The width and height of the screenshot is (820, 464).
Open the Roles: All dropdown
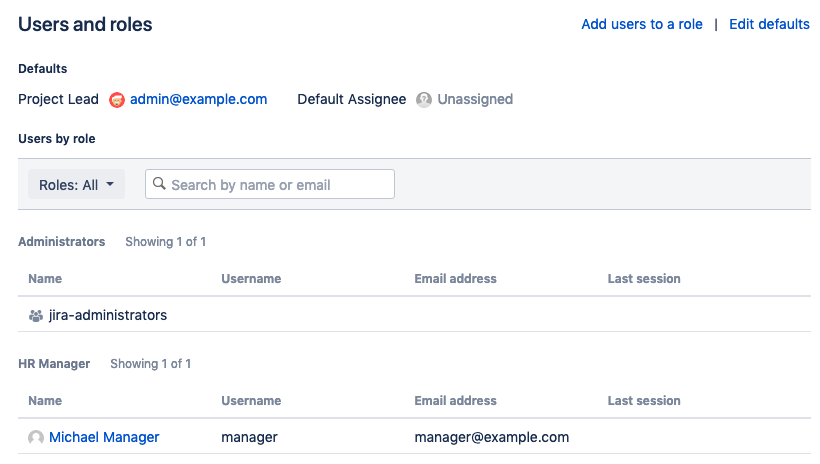pos(76,185)
